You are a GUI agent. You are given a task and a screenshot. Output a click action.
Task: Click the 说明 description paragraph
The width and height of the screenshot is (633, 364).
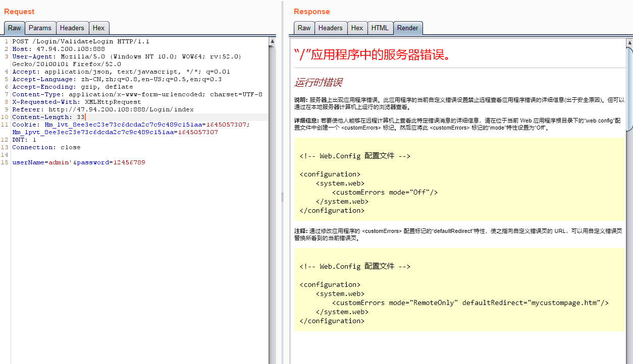459,103
